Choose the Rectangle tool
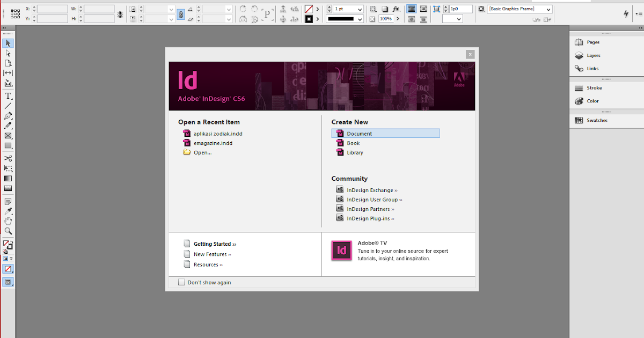Screen dimensions: 644x338 [x=8, y=145]
